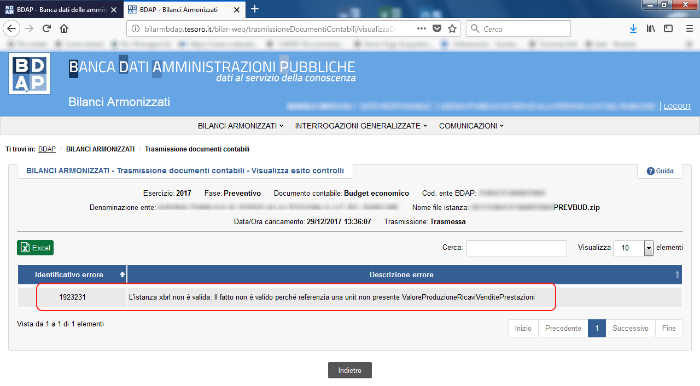
Task: Show site information icon in address bar
Action: point(136,29)
